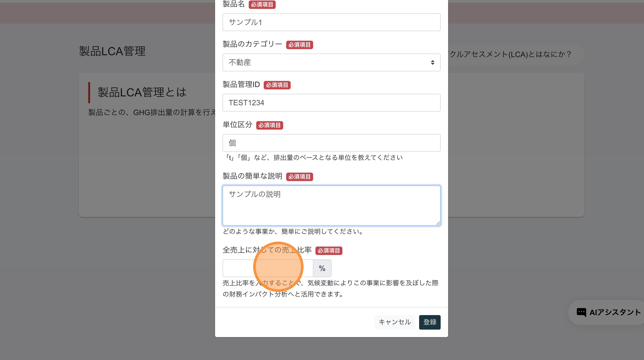644x360 pixels.
Task: Click the category select up-down arrow icon
Action: click(432, 62)
